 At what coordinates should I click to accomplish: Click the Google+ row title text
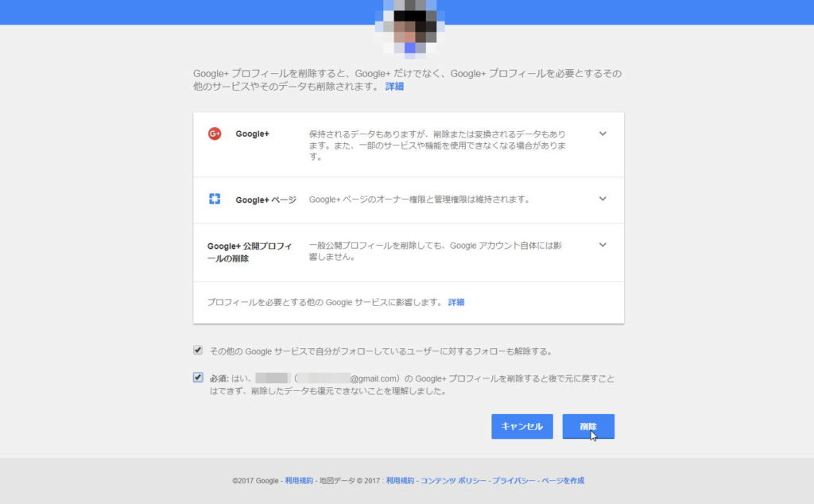[x=252, y=134]
